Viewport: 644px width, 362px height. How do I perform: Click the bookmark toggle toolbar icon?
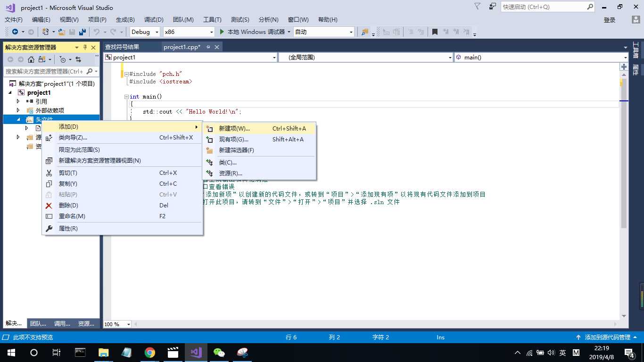pos(435,32)
